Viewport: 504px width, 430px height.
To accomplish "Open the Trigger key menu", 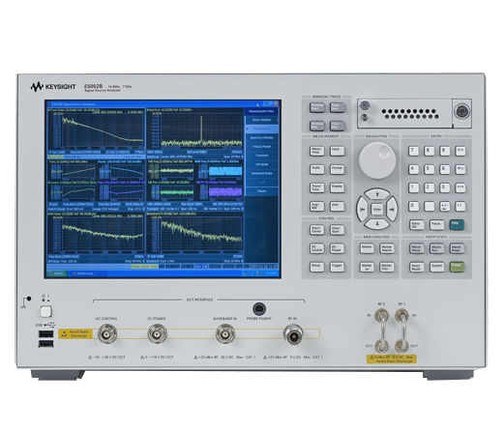I will click(x=338, y=267).
